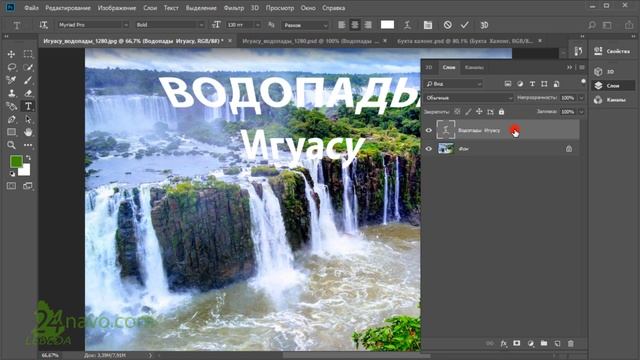This screenshot has height=360, width=640.
Task: Select the Eyedropper tool
Action: pos(11,80)
